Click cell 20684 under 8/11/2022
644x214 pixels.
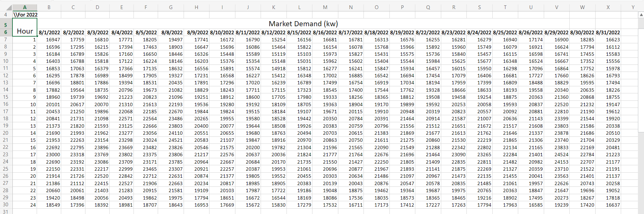tap(248, 162)
